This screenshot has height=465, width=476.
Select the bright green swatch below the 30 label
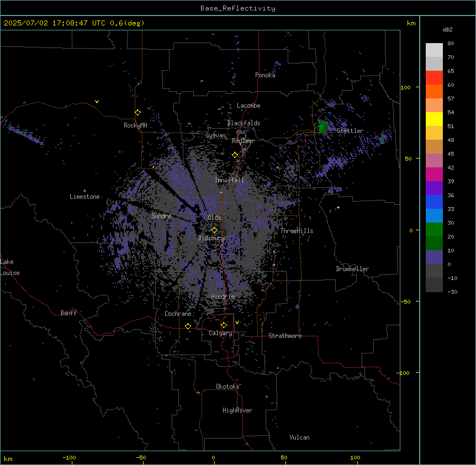pyautogui.click(x=434, y=230)
